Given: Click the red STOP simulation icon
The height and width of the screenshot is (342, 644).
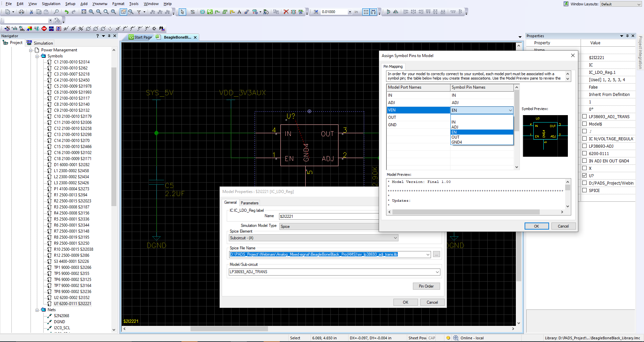Looking at the screenshot, I should tap(44, 29).
